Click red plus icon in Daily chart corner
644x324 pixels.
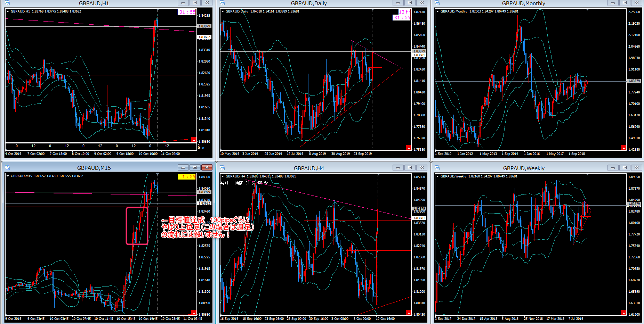409,148
